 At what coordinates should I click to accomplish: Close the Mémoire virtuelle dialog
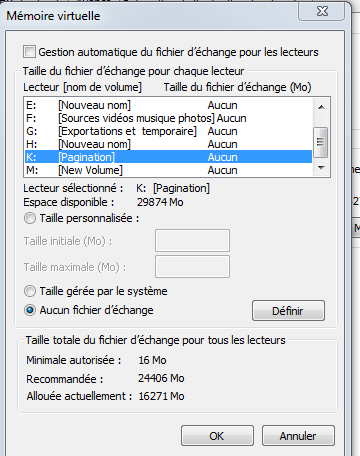point(322,11)
